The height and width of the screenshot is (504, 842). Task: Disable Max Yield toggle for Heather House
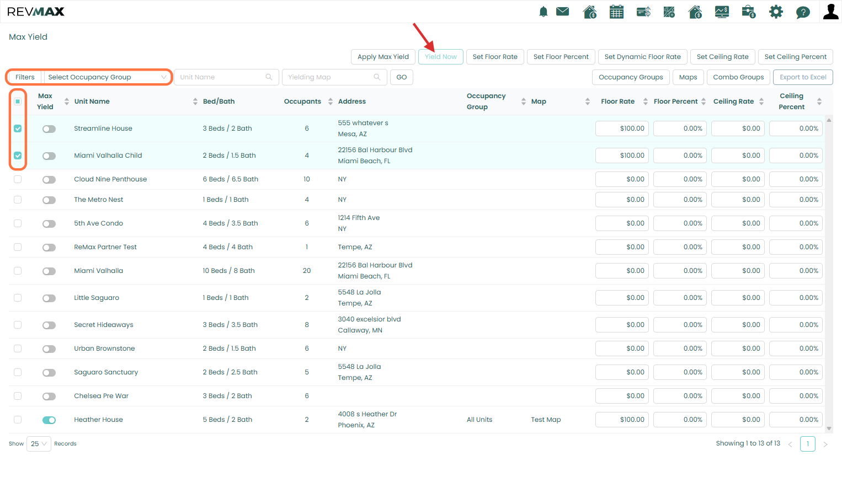point(49,420)
